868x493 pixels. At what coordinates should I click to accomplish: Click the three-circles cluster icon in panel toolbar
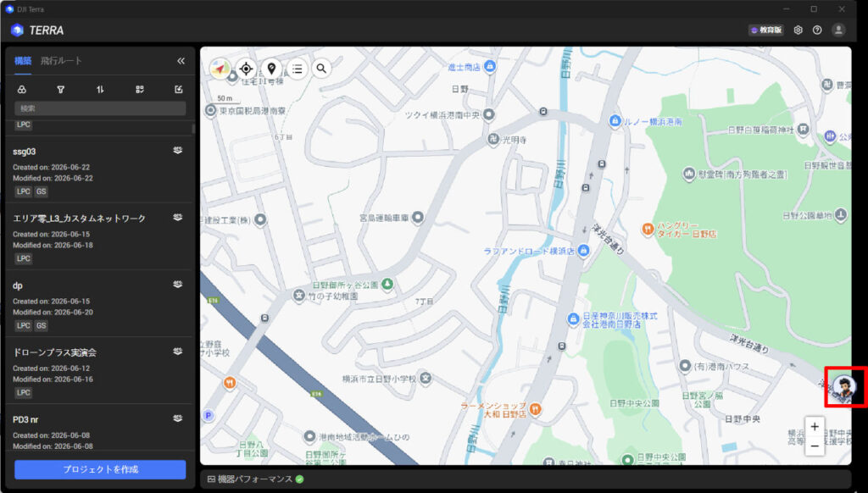[21, 90]
